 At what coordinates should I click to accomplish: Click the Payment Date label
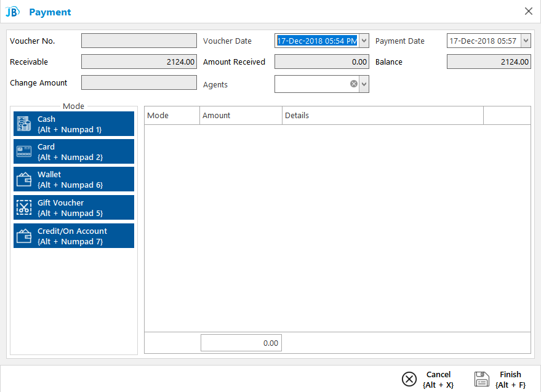pos(400,41)
